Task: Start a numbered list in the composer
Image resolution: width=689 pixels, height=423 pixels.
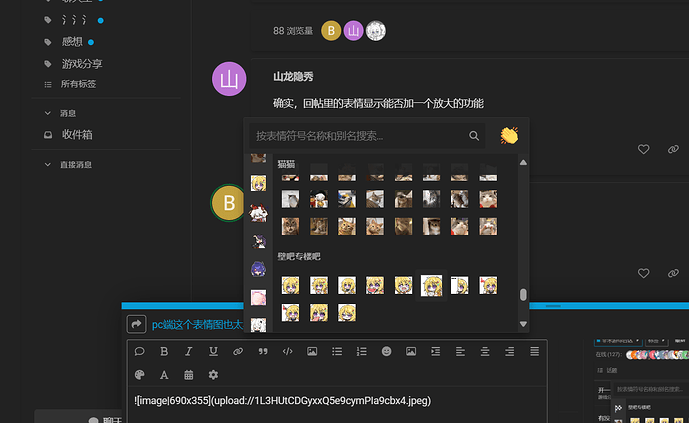Action: [x=362, y=351]
